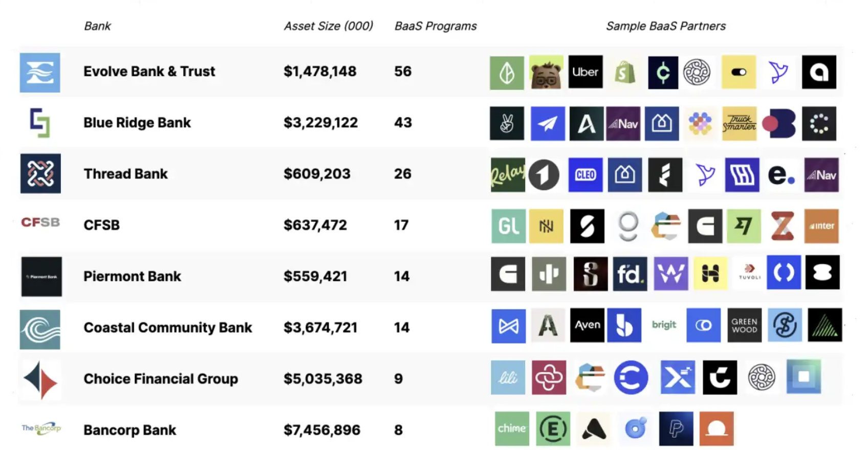Click the Shopify bag icon

(x=624, y=73)
